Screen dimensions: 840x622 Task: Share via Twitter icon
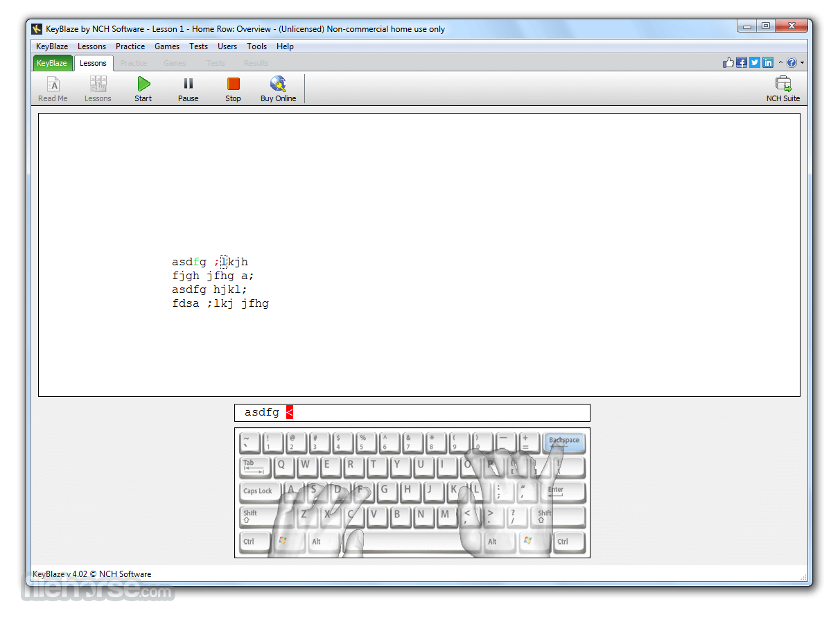(755, 62)
